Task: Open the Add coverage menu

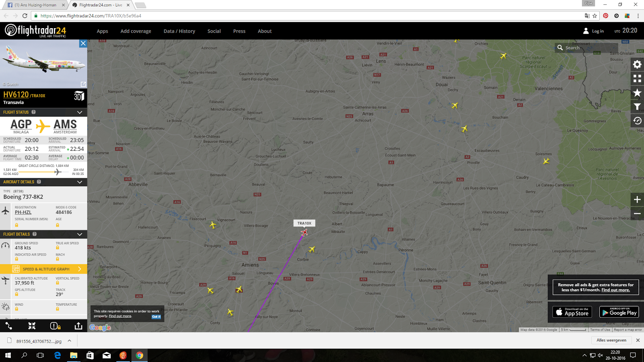Action: click(136, 31)
